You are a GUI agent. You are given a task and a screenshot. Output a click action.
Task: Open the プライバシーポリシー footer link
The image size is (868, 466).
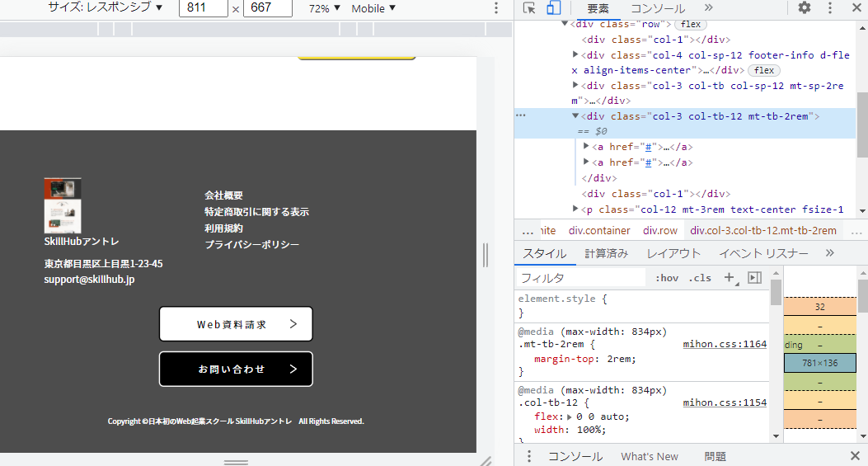pos(252,244)
